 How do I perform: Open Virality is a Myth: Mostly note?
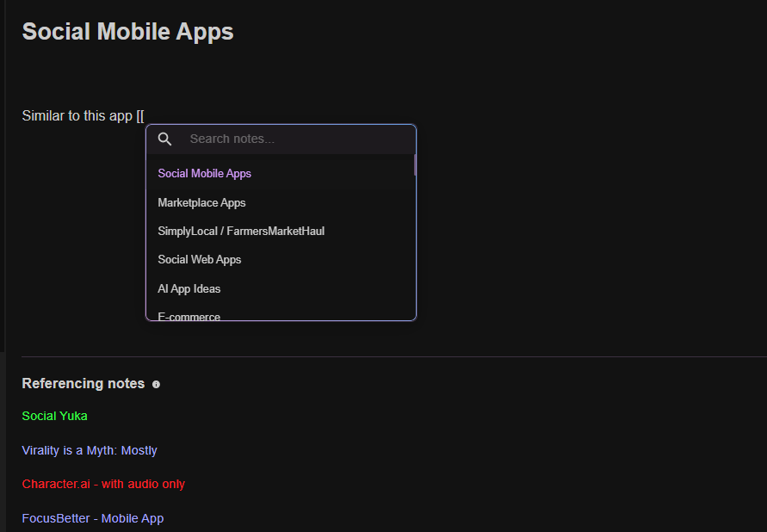tap(90, 450)
